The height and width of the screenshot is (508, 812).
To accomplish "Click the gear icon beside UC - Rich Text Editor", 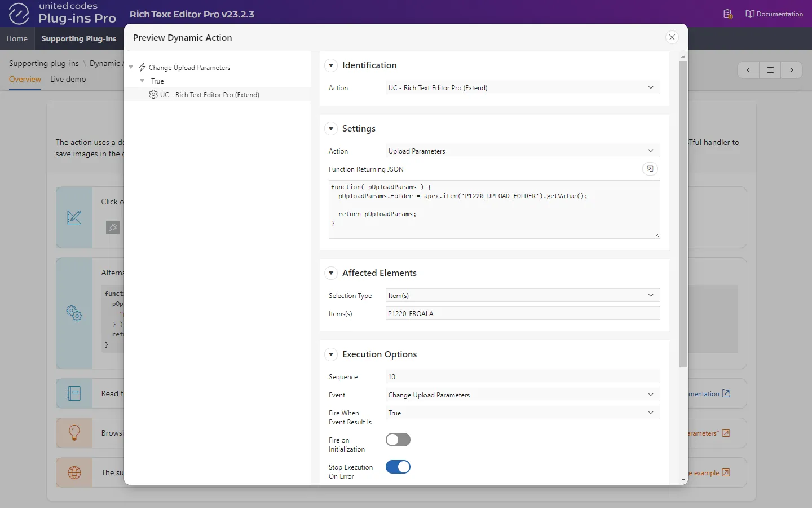I will click(153, 95).
